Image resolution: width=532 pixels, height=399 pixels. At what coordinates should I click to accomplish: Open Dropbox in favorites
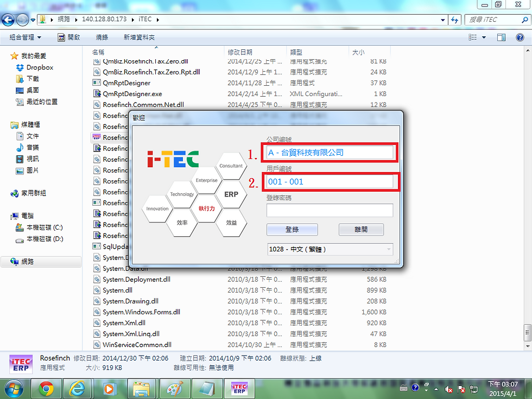click(x=40, y=67)
